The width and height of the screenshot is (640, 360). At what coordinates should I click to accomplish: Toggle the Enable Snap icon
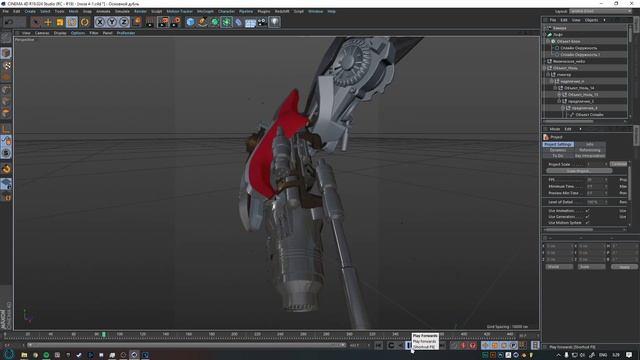pyautogui.click(x=6, y=169)
